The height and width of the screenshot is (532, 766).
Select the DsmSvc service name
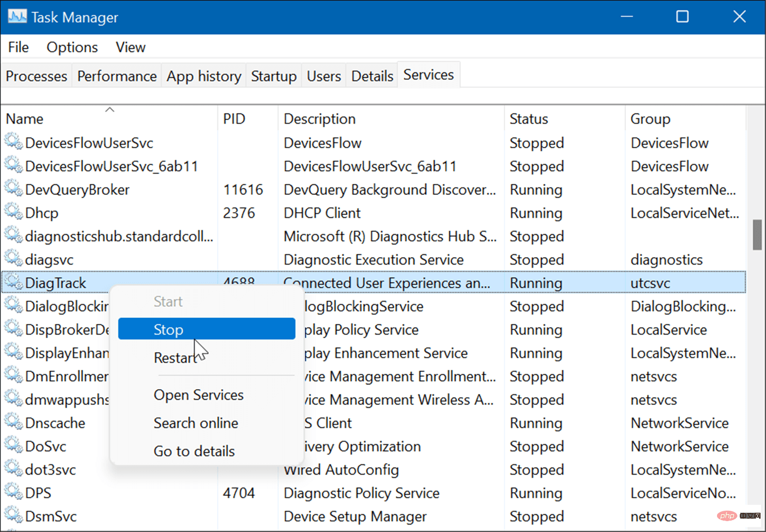coord(51,516)
